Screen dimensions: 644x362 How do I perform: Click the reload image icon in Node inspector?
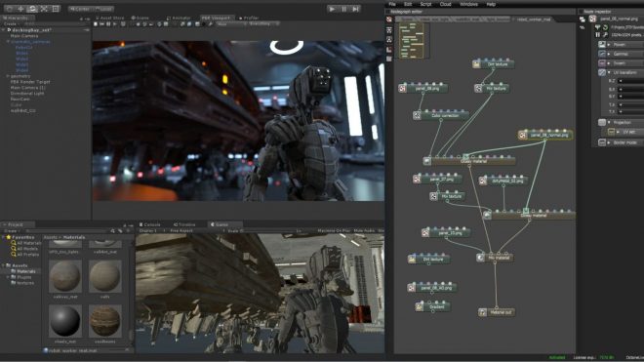coord(605,27)
